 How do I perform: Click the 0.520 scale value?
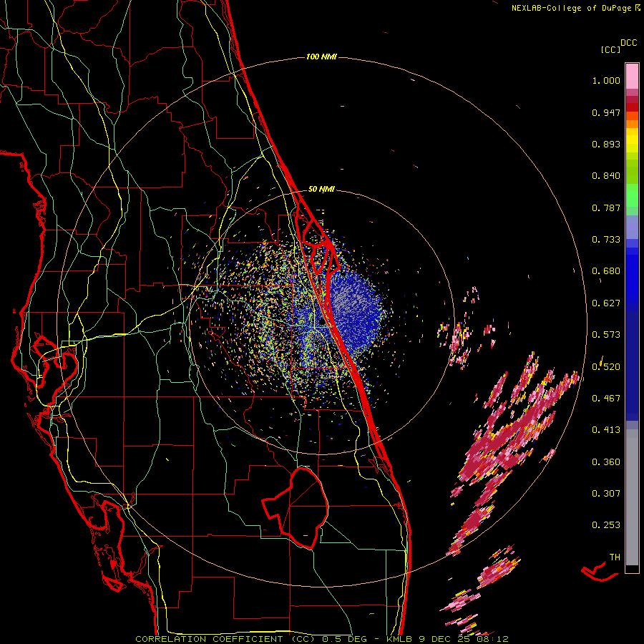pyautogui.click(x=606, y=366)
